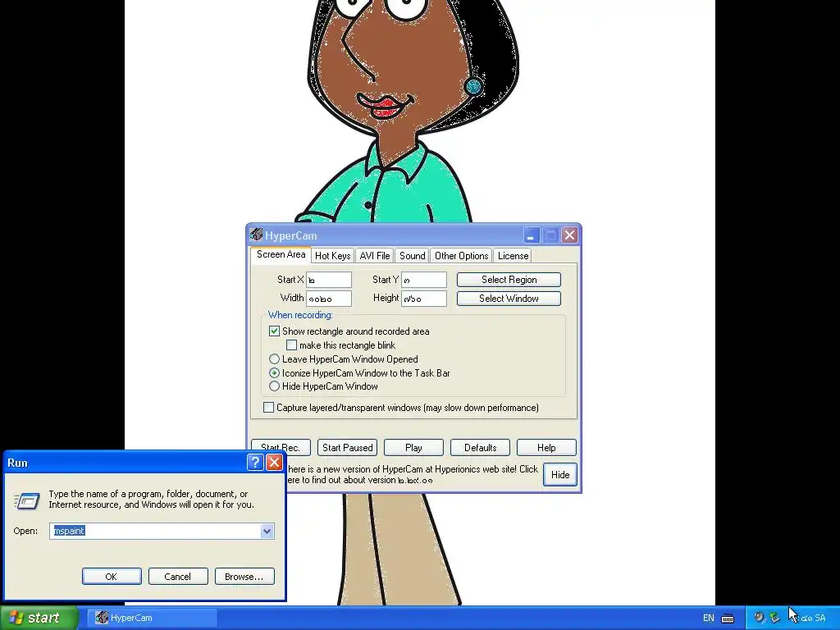Screen dimensions: 840x630
Task: Open the Windows Start menu
Action: tap(39, 618)
